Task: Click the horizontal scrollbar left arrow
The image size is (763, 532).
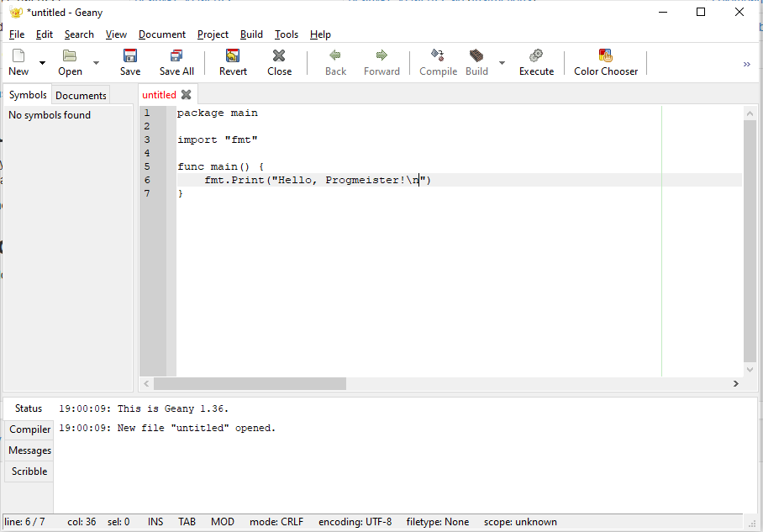Action: (146, 383)
